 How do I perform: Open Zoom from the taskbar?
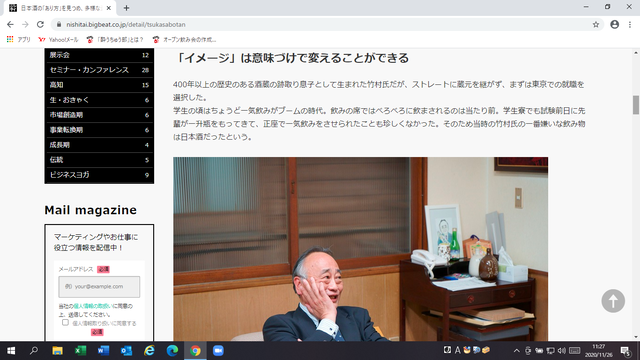point(218,351)
